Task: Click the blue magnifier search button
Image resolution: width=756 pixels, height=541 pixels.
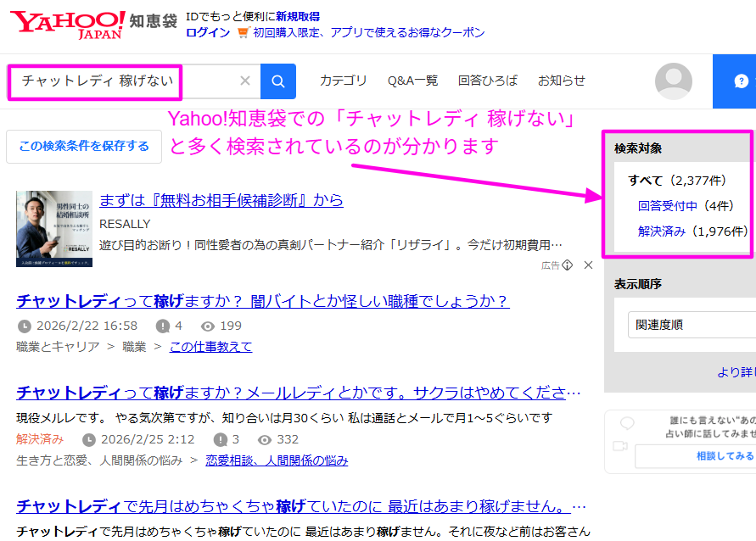Action: click(278, 81)
